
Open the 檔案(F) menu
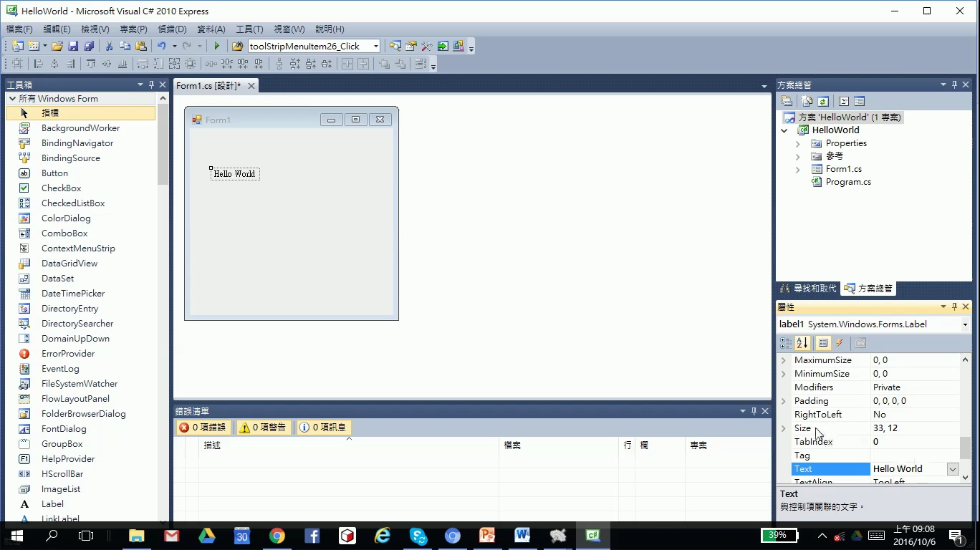coord(19,29)
